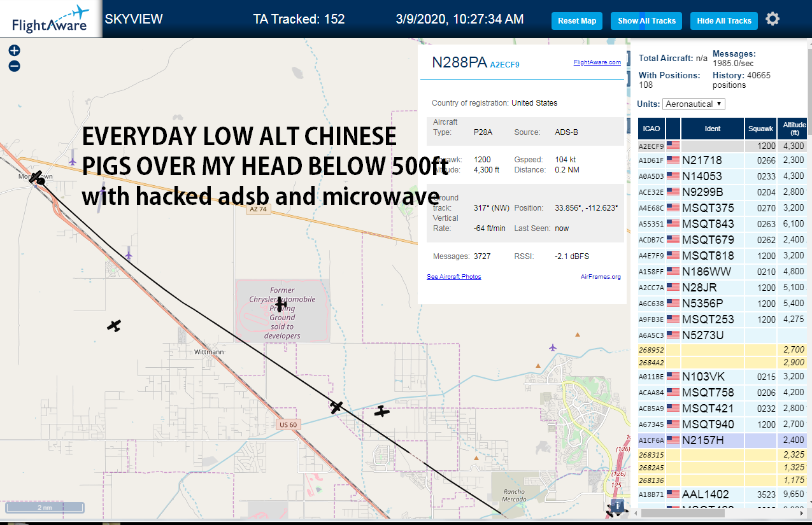The image size is (812, 525).
Task: Click the Reset Map button
Action: click(x=577, y=21)
